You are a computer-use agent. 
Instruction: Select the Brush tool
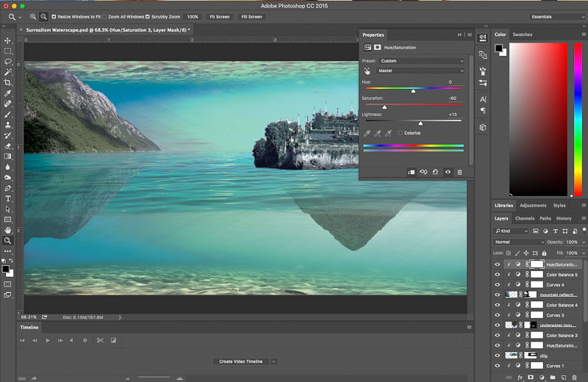[x=7, y=115]
